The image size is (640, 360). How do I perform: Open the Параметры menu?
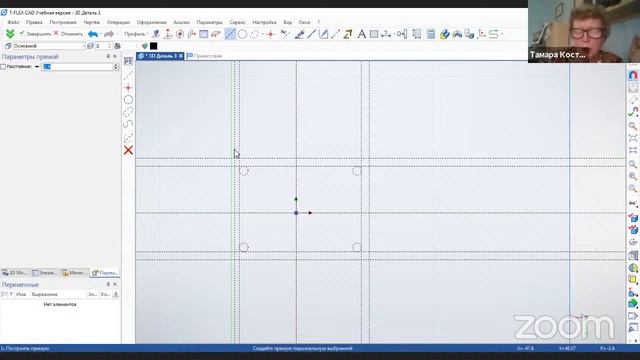[x=209, y=22]
